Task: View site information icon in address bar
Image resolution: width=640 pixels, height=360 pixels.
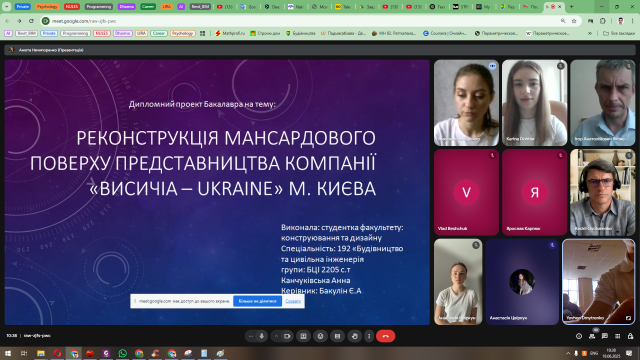Action: [x=46, y=21]
